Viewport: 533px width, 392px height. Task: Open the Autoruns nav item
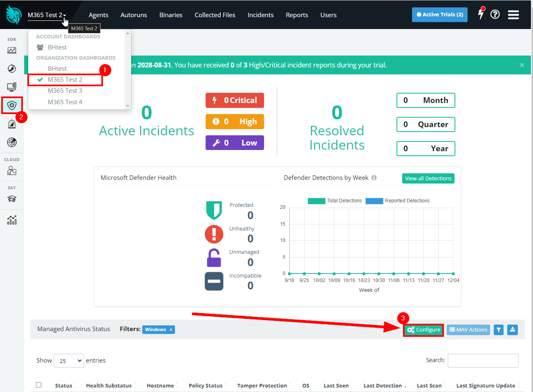(x=134, y=15)
